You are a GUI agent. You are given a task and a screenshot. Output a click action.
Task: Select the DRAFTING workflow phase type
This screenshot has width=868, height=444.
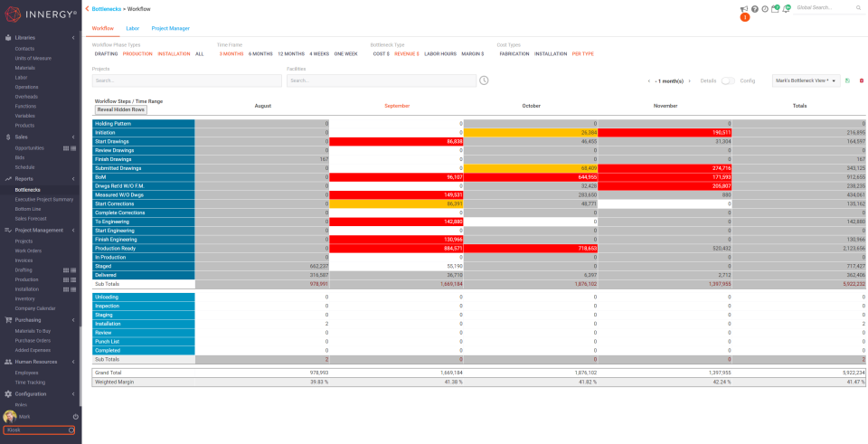click(x=106, y=54)
